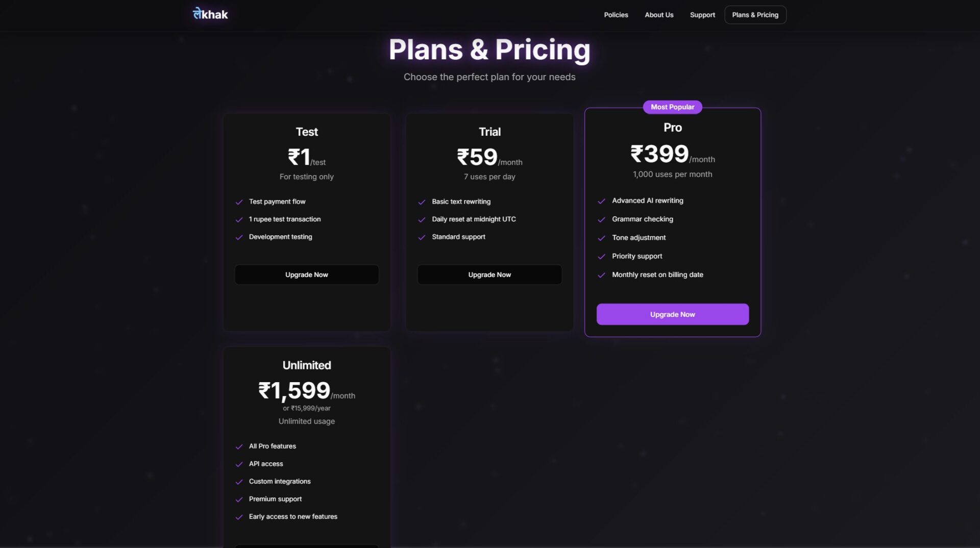Image resolution: width=980 pixels, height=548 pixels.
Task: Click the Lekhak logo in the header
Action: point(210,14)
